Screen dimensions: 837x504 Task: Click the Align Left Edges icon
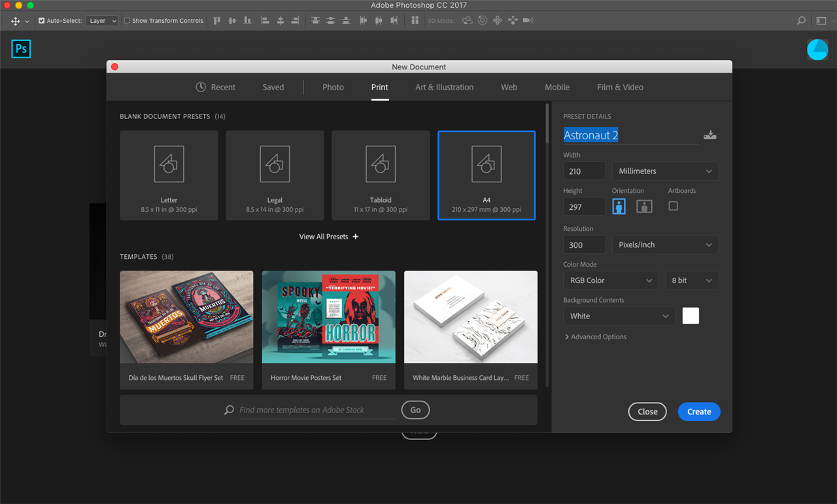click(x=265, y=21)
